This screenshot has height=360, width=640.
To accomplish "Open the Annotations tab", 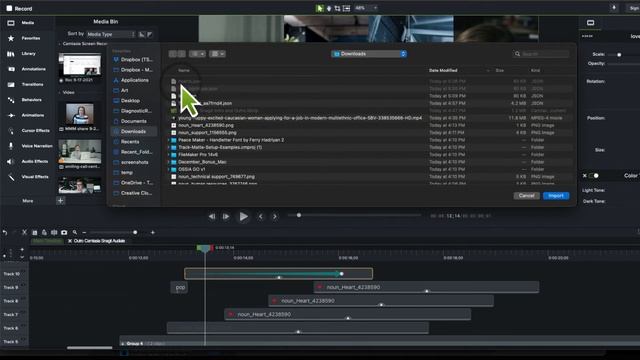I will [x=27, y=69].
